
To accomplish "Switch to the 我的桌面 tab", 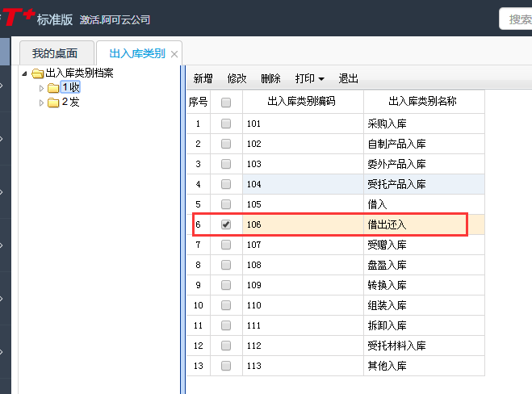I will (x=55, y=54).
